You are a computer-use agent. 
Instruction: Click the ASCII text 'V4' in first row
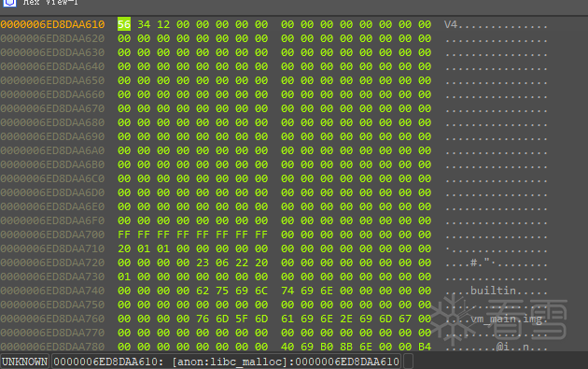pyautogui.click(x=451, y=24)
